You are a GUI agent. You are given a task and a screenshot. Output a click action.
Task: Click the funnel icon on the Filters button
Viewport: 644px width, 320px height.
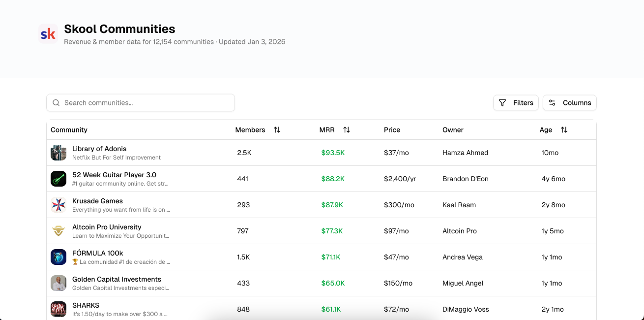coord(502,102)
